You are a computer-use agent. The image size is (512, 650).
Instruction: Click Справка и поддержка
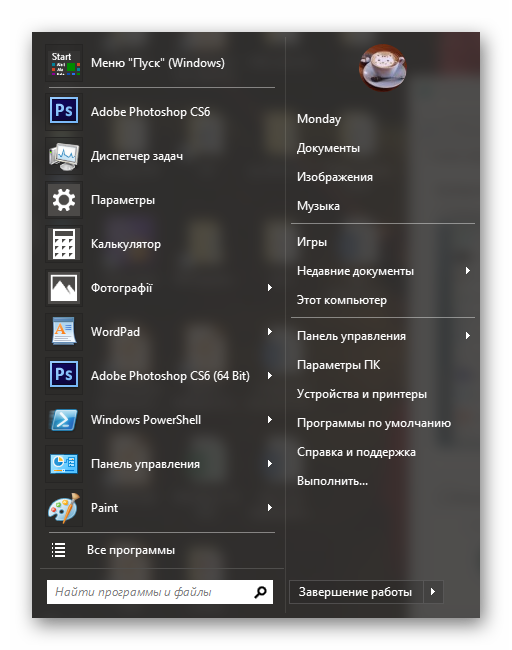pos(357,452)
